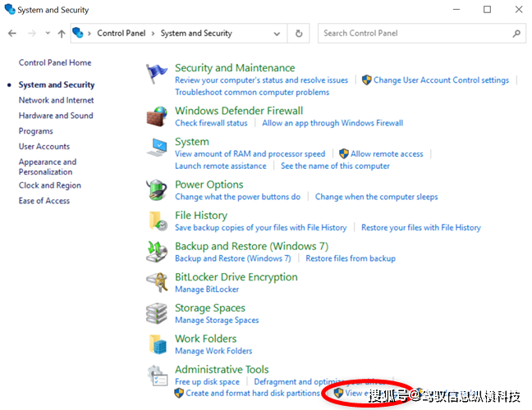The height and width of the screenshot is (410, 532).
Task: Click Restore your files with File History
Action: point(421,228)
